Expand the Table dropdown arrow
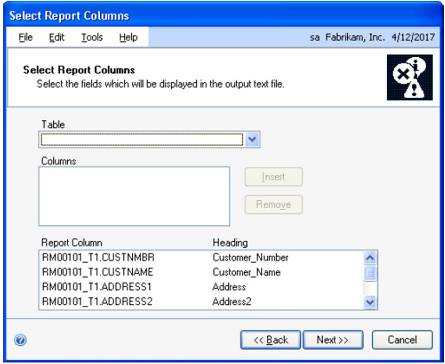Image resolution: width=445 pixels, height=364 pixels. [x=252, y=139]
